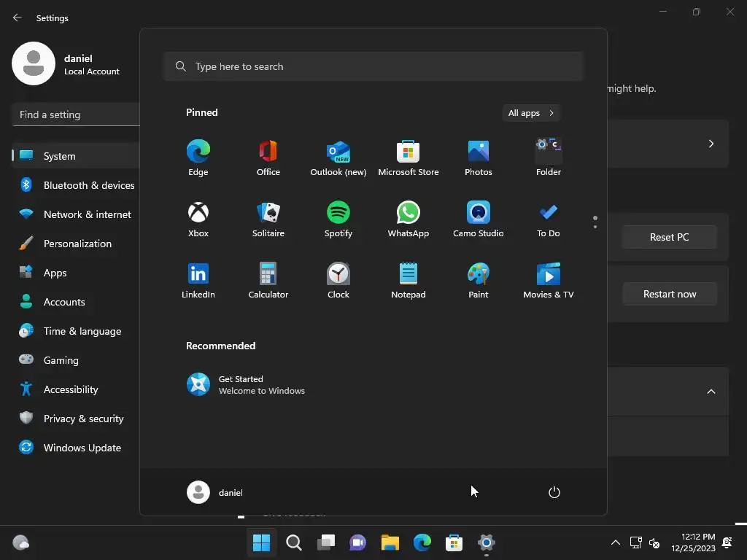Click the Windows Start button on taskbar
This screenshot has height=560, width=747.
click(x=262, y=542)
